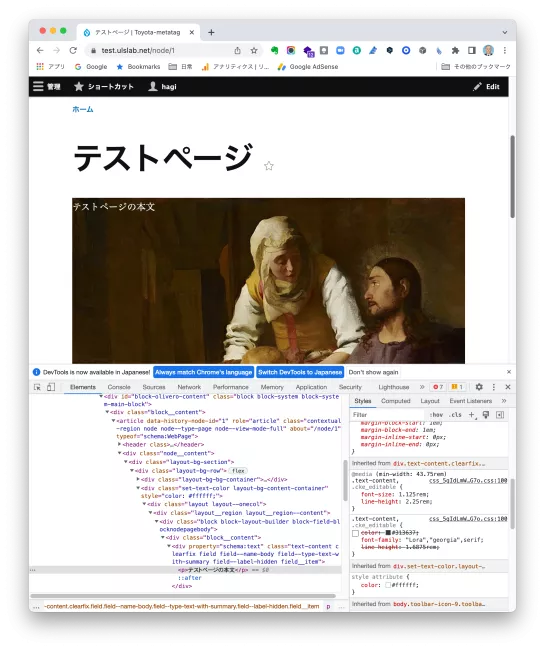
Task: Open DevTools customize three-dot menu
Action: [x=494, y=387]
